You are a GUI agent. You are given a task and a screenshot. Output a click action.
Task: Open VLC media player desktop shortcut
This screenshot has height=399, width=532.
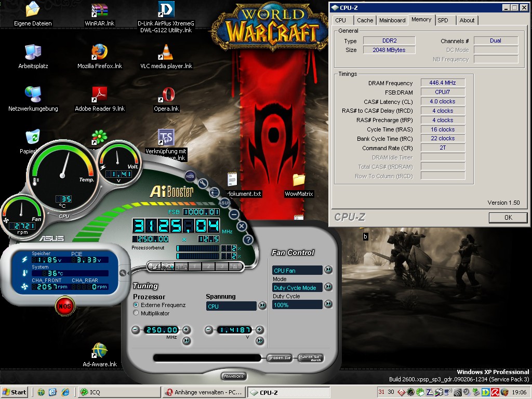point(166,57)
